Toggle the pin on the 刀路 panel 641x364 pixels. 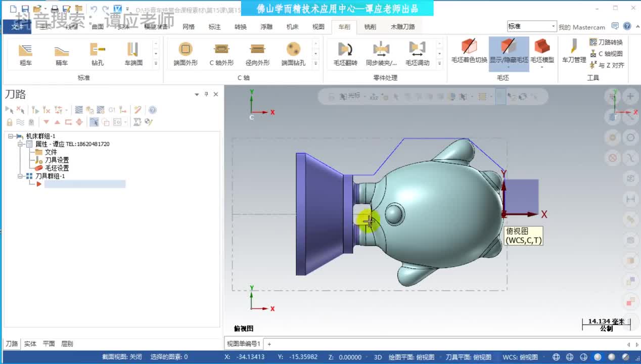pyautogui.click(x=206, y=95)
